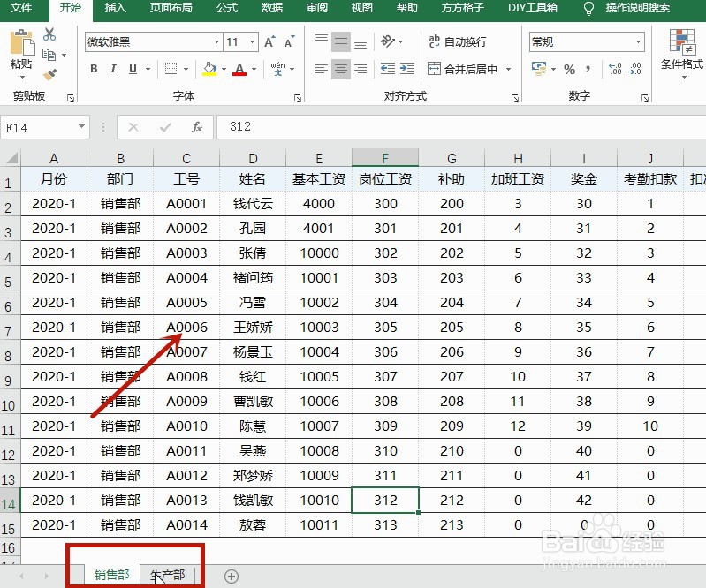Open merge and center dropdown arrow
The image size is (706, 588).
(509, 69)
